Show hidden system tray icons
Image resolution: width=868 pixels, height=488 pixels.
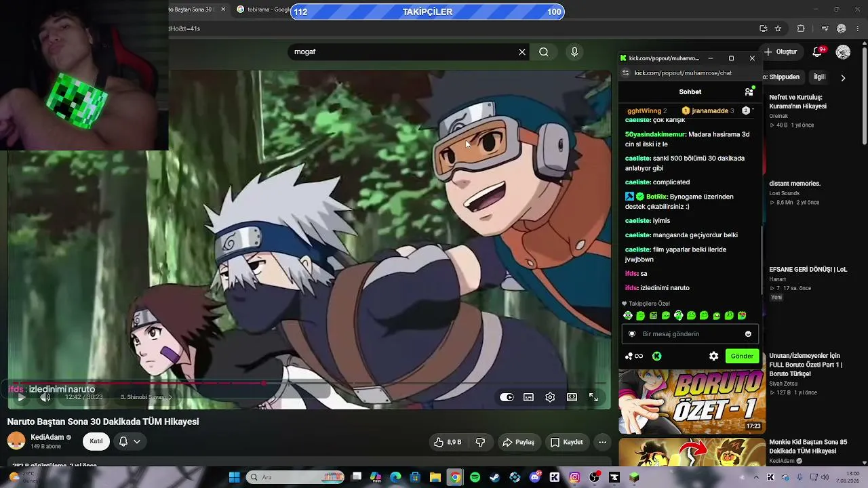[756, 477]
